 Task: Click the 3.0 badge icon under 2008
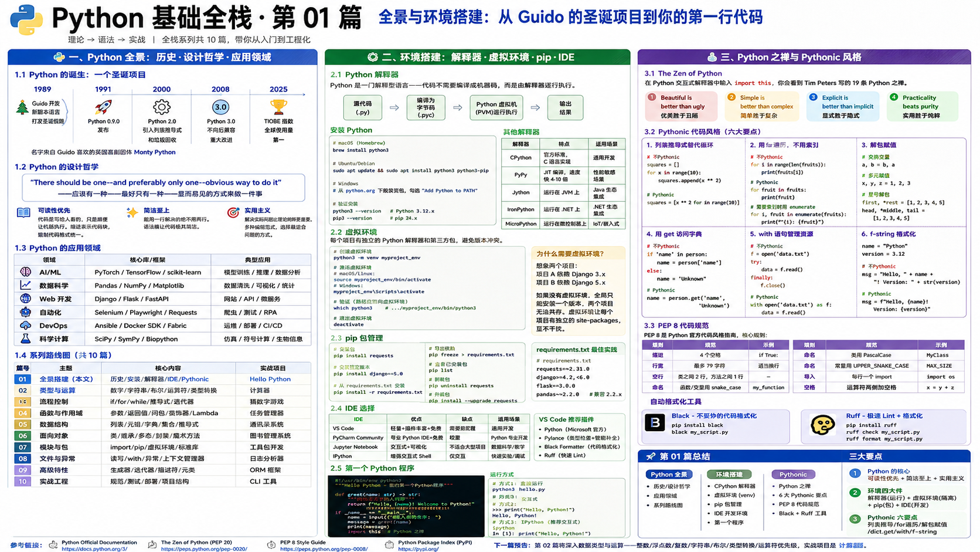click(220, 107)
